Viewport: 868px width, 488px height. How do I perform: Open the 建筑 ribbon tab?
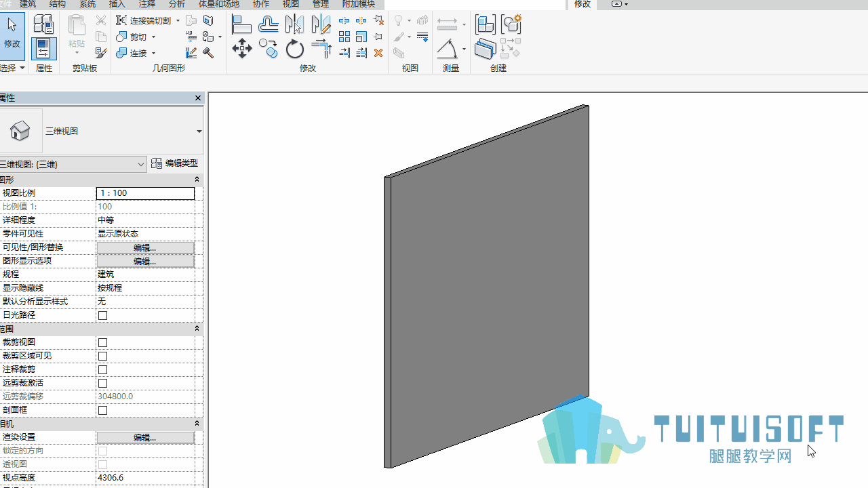tap(28, 4)
